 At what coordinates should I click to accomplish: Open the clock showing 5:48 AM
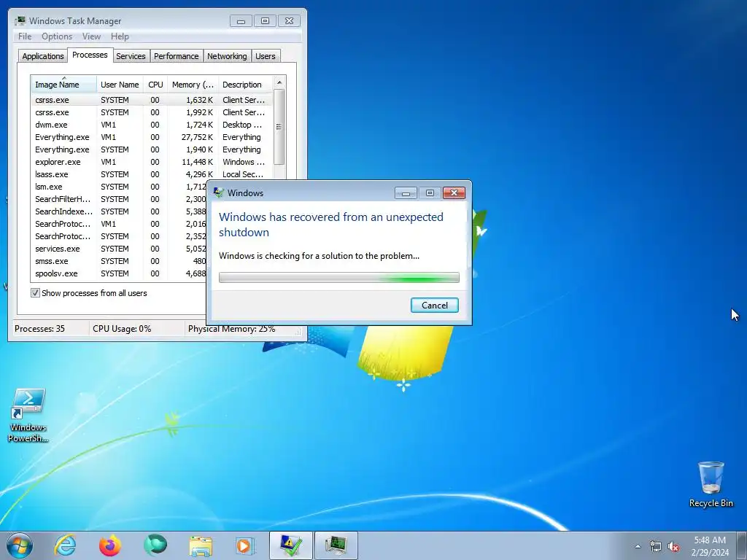[710, 546]
